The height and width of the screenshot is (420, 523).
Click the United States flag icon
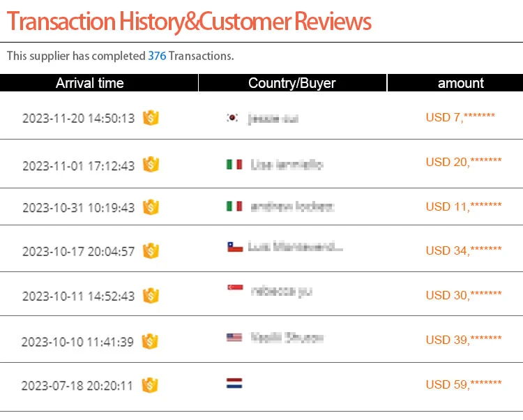pos(234,338)
